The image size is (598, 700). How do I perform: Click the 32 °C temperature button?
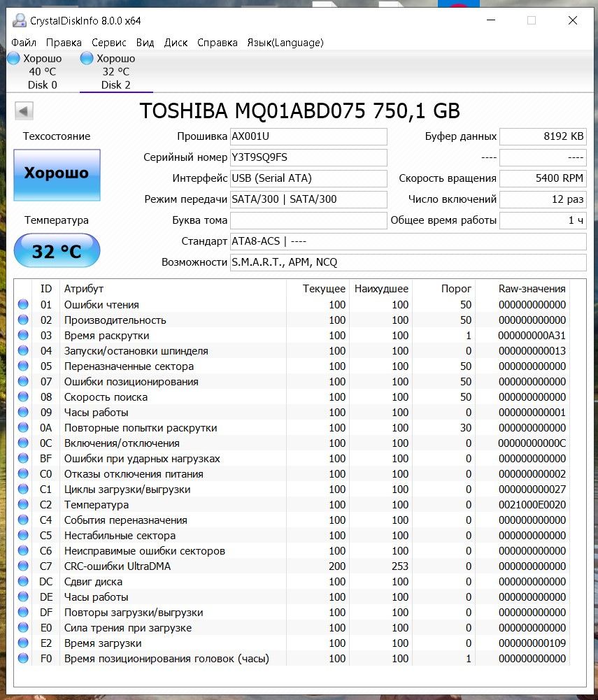click(57, 251)
